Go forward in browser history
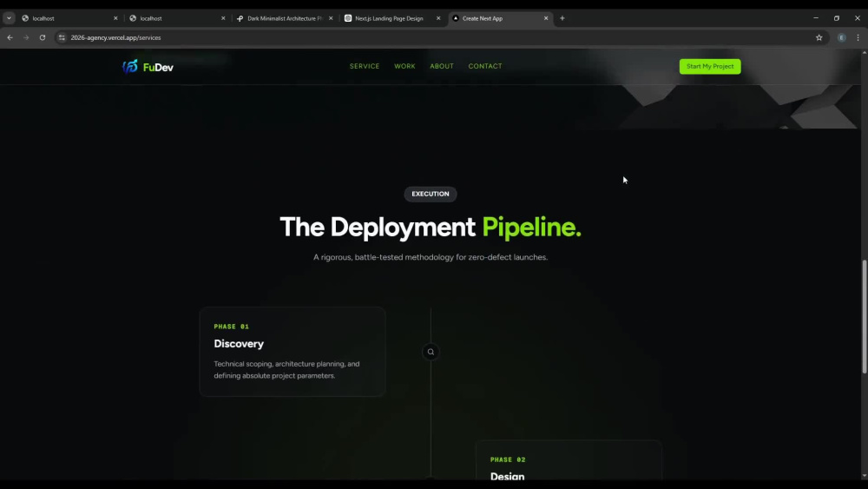The image size is (868, 489). [x=26, y=37]
